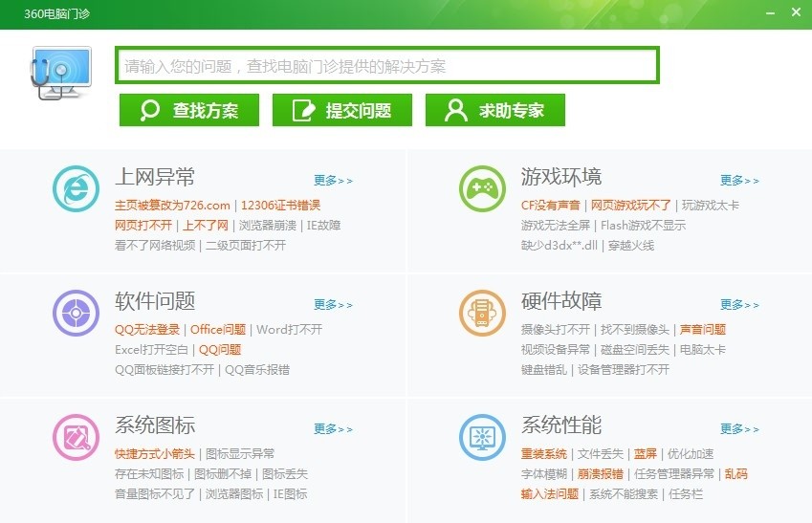Click the 游戏环境 gamepad icon
This screenshot has width=812, height=523.
[x=482, y=188]
